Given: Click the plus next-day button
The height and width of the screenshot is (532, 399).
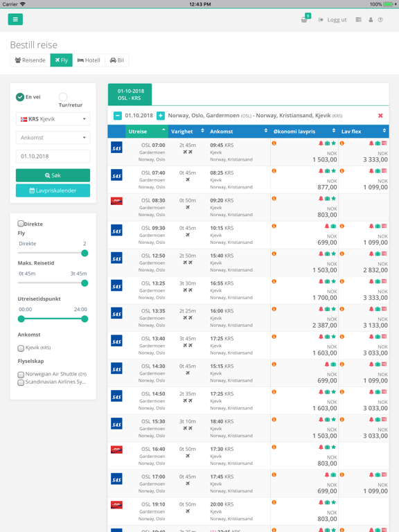Looking at the screenshot, I should click(161, 116).
